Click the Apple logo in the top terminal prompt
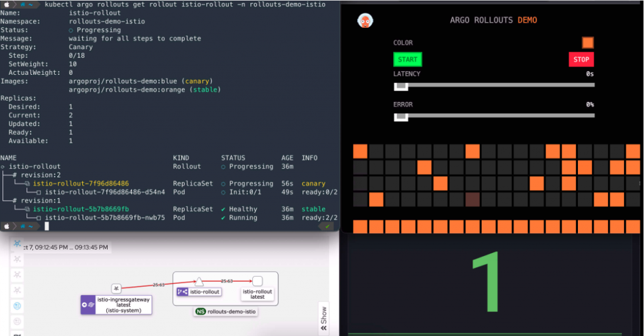The height and width of the screenshot is (336, 644). (x=6, y=4)
